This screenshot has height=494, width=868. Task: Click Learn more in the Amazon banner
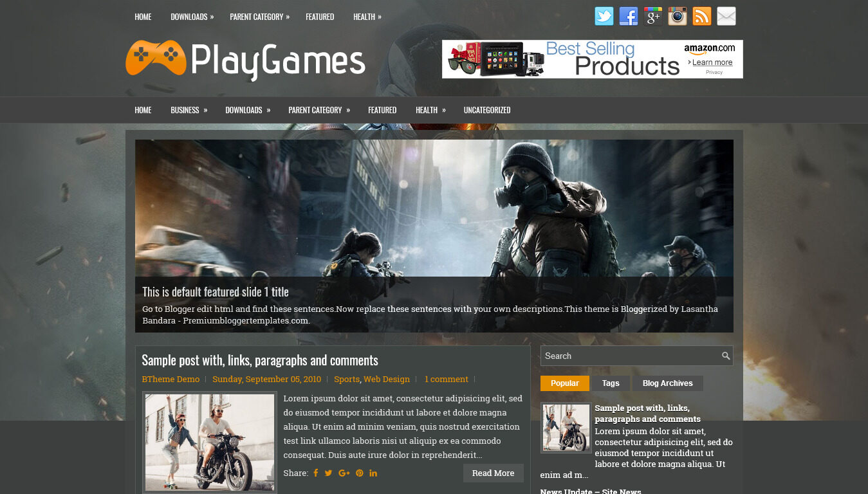tap(712, 62)
